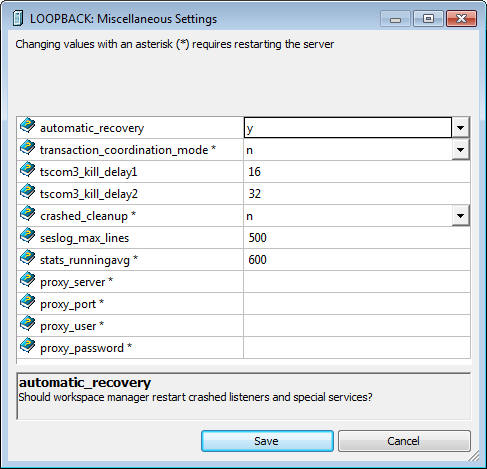
Task: Click the empty proxy_port value field
Action: [357, 304]
